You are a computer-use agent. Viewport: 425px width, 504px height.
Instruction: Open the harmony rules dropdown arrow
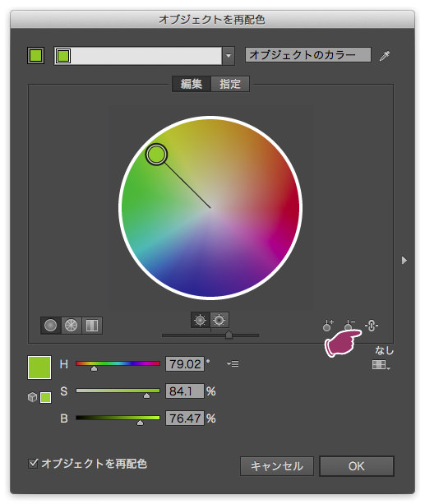pos(229,56)
